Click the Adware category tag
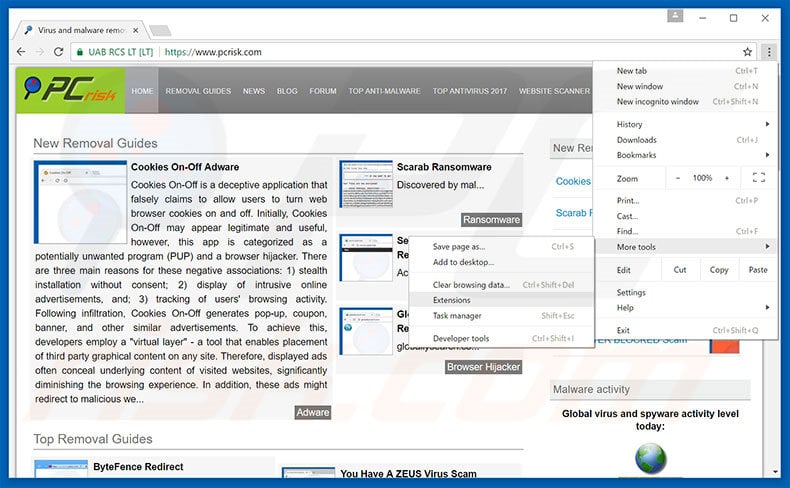The width and height of the screenshot is (790, 488). click(313, 412)
